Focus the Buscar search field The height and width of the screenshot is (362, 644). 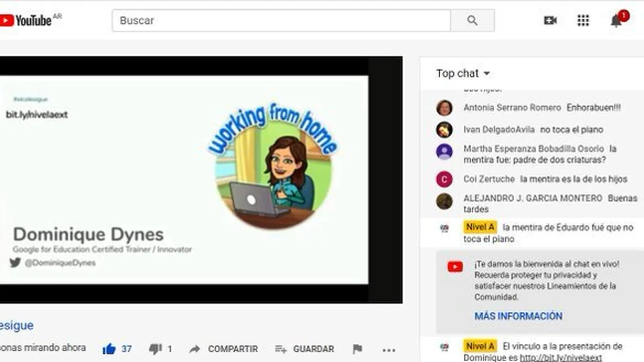tap(281, 21)
